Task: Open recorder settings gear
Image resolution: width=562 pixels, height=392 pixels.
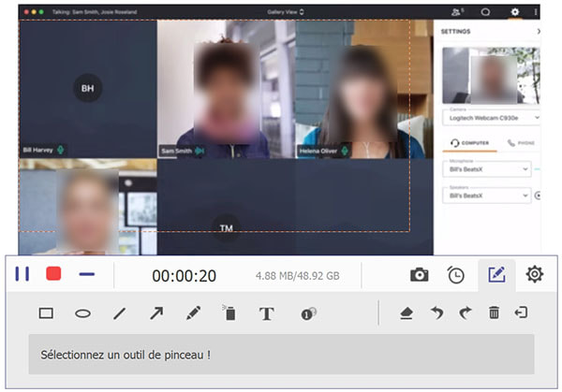Action: 534,274
